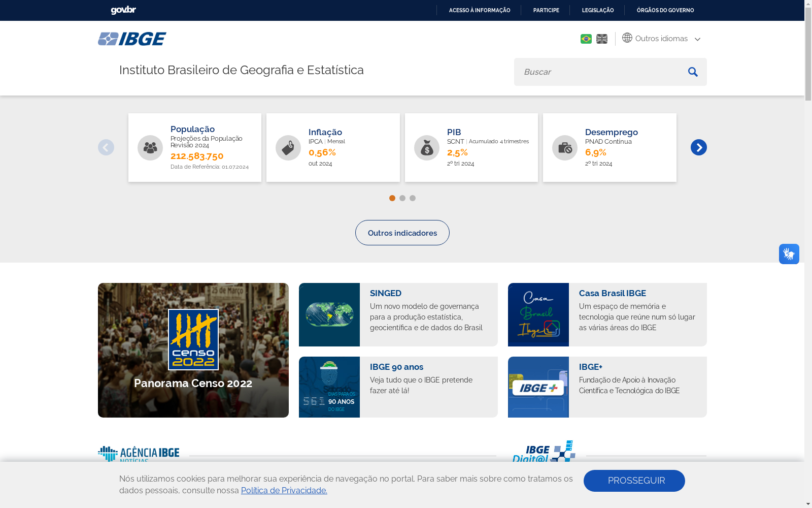Click the IBGE Digital logo
Viewport: 812px width, 508px height.
(544, 452)
